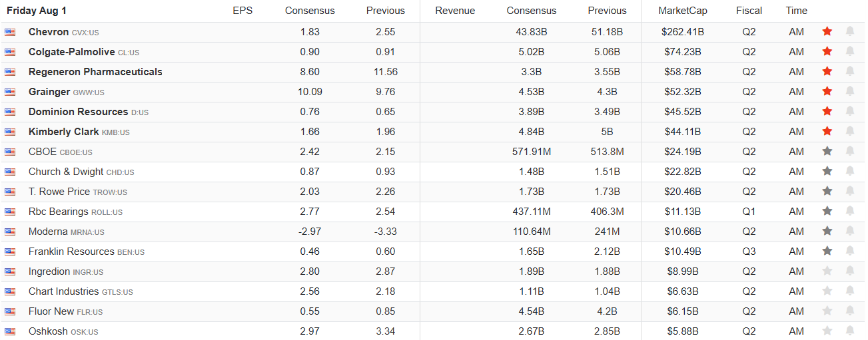Image resolution: width=868 pixels, height=340 pixels.
Task: Unstar Chevron from the watchlist
Action: click(x=827, y=31)
